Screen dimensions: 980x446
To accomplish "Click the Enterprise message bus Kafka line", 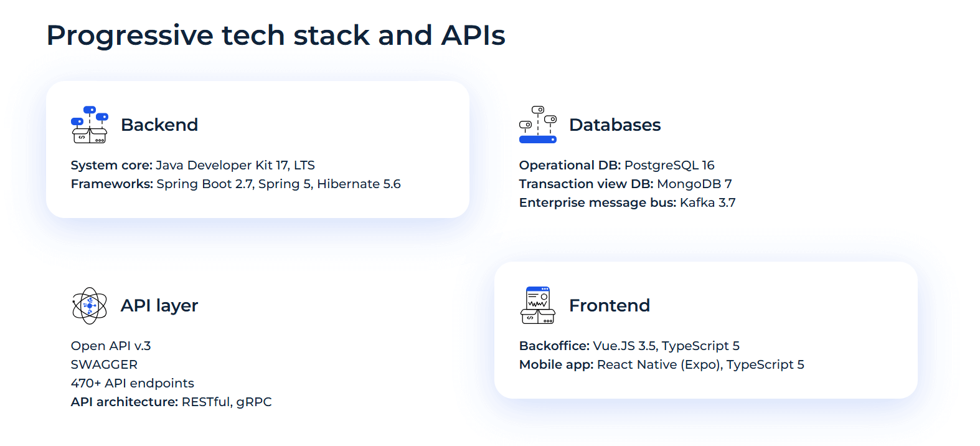I will point(627,202).
